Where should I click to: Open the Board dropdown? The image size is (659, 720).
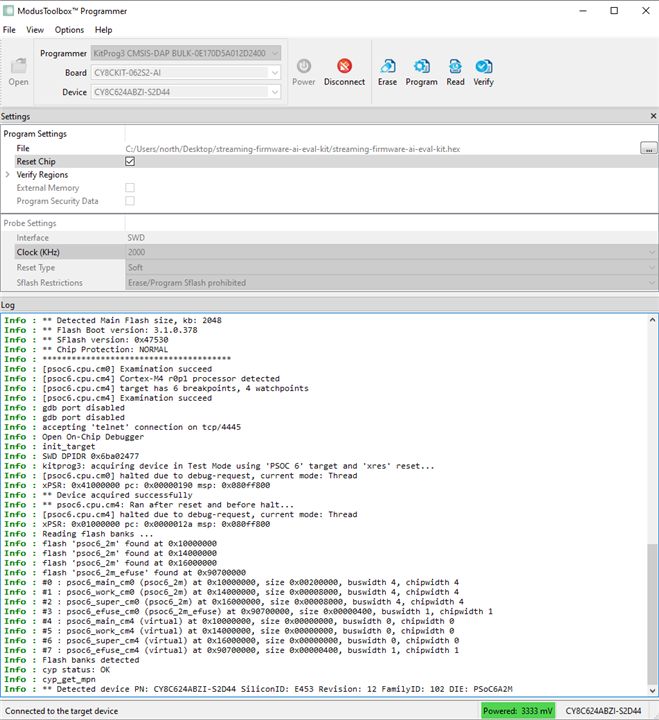pyautogui.click(x=275, y=73)
